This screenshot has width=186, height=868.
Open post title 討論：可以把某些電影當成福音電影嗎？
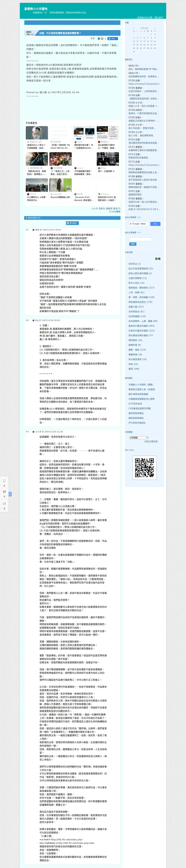pos(60,33)
